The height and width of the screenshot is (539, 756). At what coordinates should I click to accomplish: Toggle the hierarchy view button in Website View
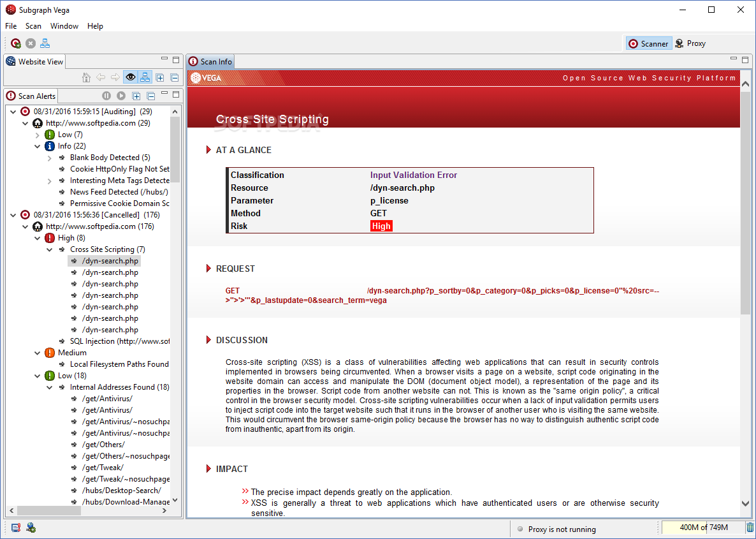pos(145,77)
